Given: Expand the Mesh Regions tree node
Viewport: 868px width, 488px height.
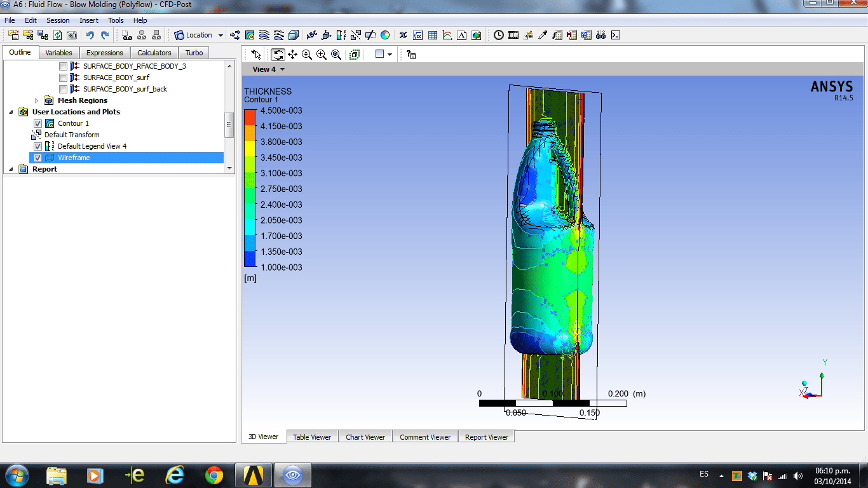Looking at the screenshot, I should (x=36, y=100).
